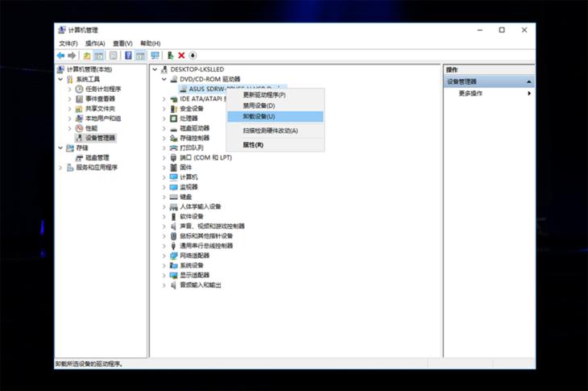Click the green Update driver toolbar icon

click(170, 56)
